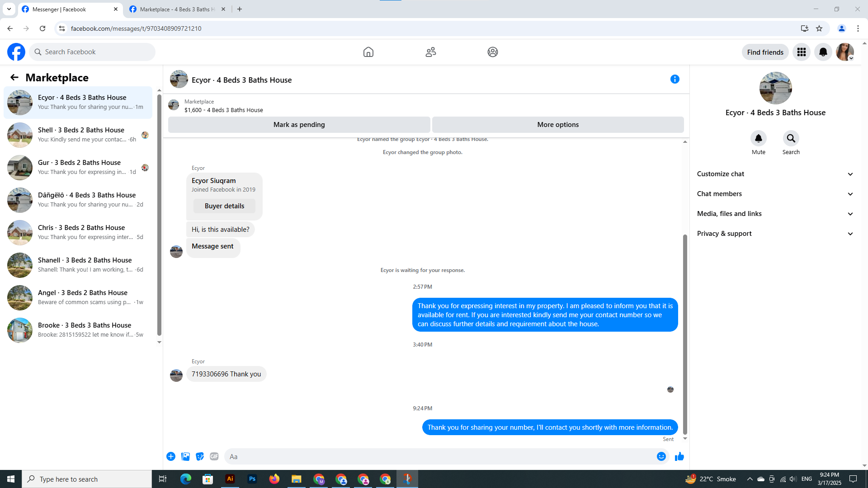This screenshot has width=868, height=488.
Task: Open chat Brooke · 3 Beds 3 Baths House
Action: click(x=78, y=330)
